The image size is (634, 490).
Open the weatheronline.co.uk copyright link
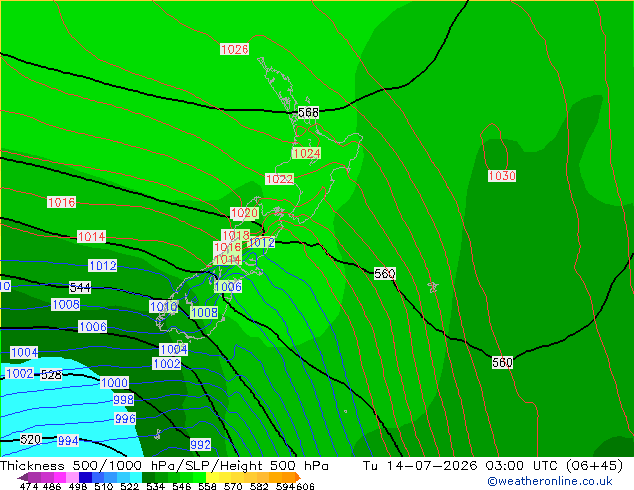click(x=550, y=481)
